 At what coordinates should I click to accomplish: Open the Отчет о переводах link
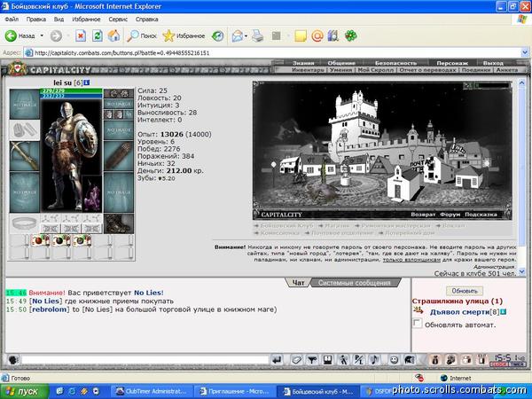pos(427,69)
